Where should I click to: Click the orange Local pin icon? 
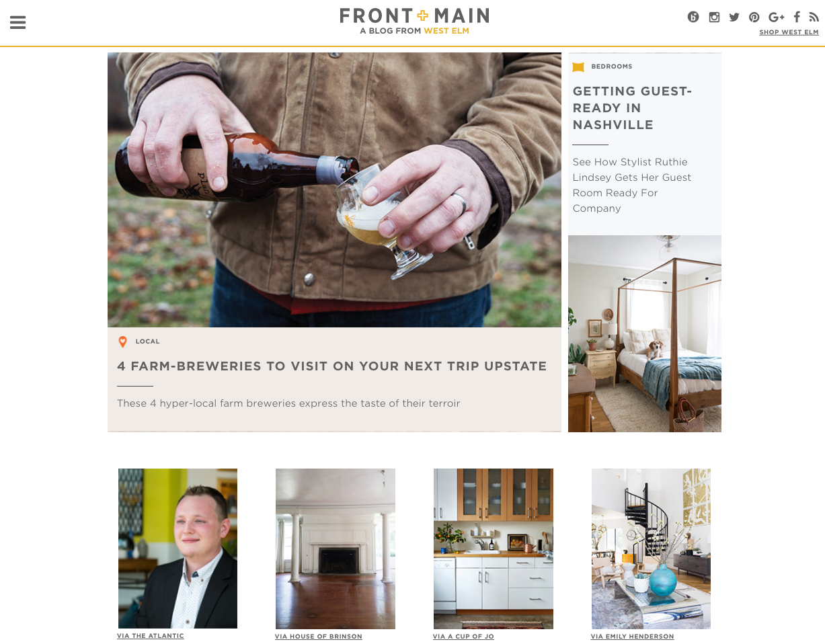[122, 342]
